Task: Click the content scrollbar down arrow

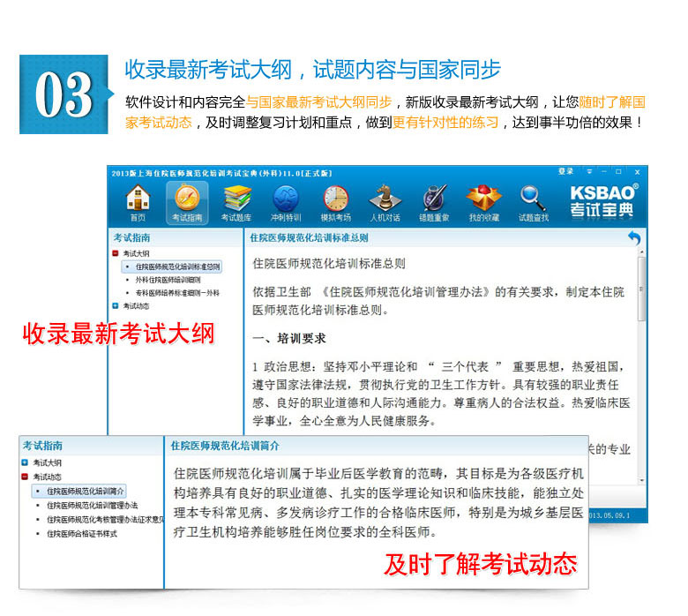Action: coord(641,480)
